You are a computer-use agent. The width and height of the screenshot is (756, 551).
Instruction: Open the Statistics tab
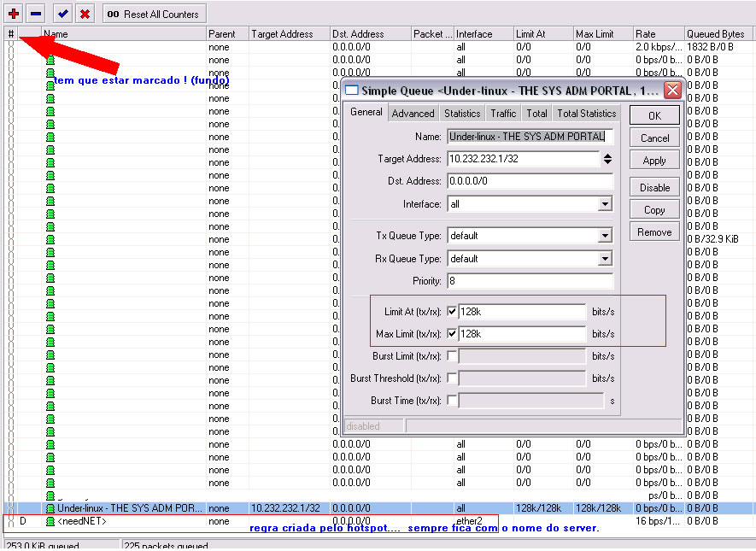tap(462, 113)
